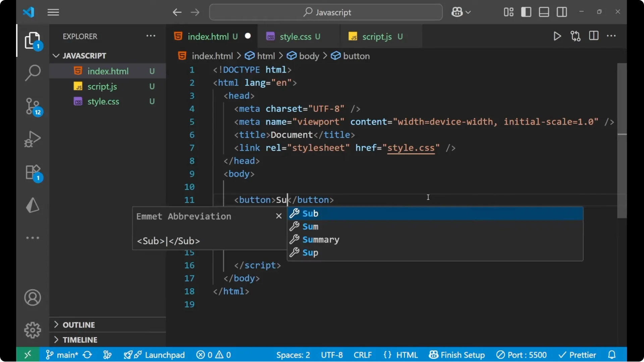644x362 pixels.
Task: Stop the Live Server on Port 5500
Action: tap(521, 355)
